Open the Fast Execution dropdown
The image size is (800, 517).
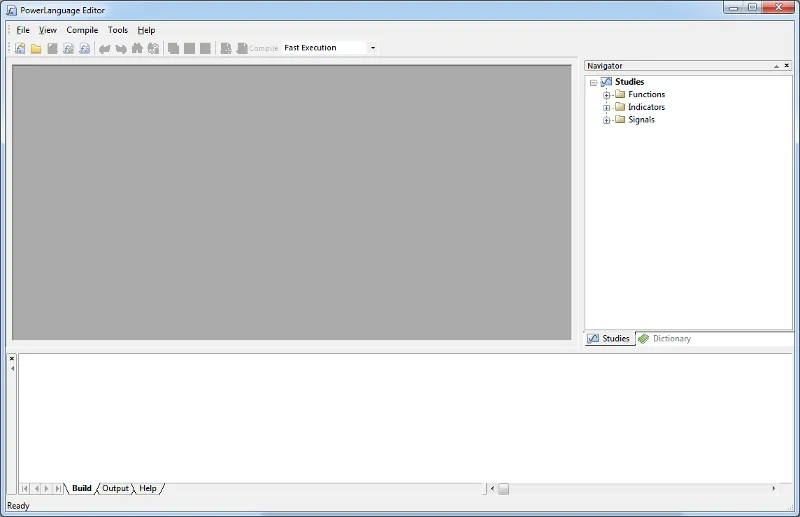point(373,47)
